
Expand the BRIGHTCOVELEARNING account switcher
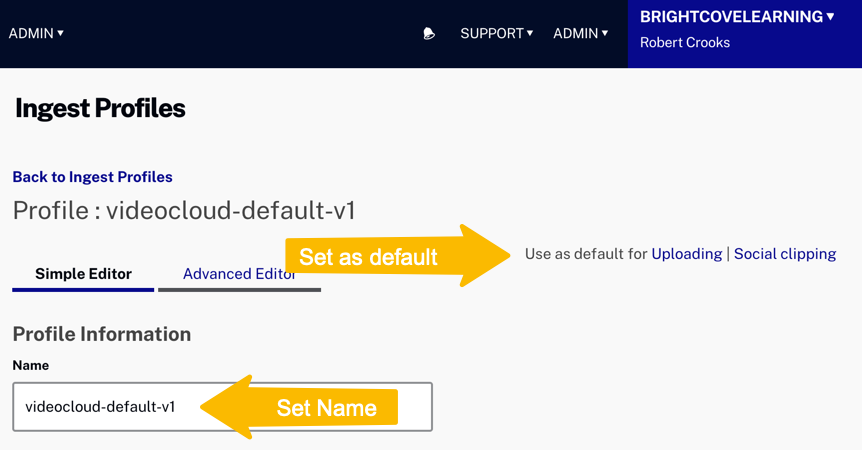pyautogui.click(x=737, y=17)
